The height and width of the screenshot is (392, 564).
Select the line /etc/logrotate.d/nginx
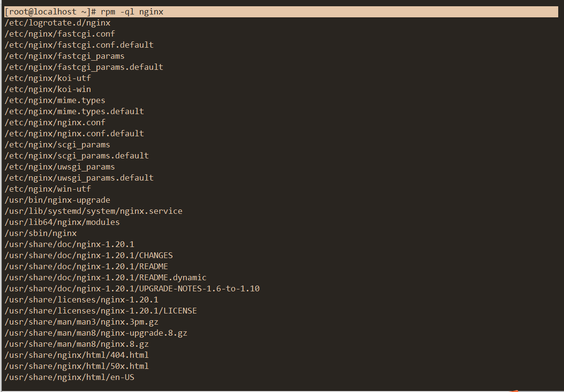pyautogui.click(x=57, y=23)
